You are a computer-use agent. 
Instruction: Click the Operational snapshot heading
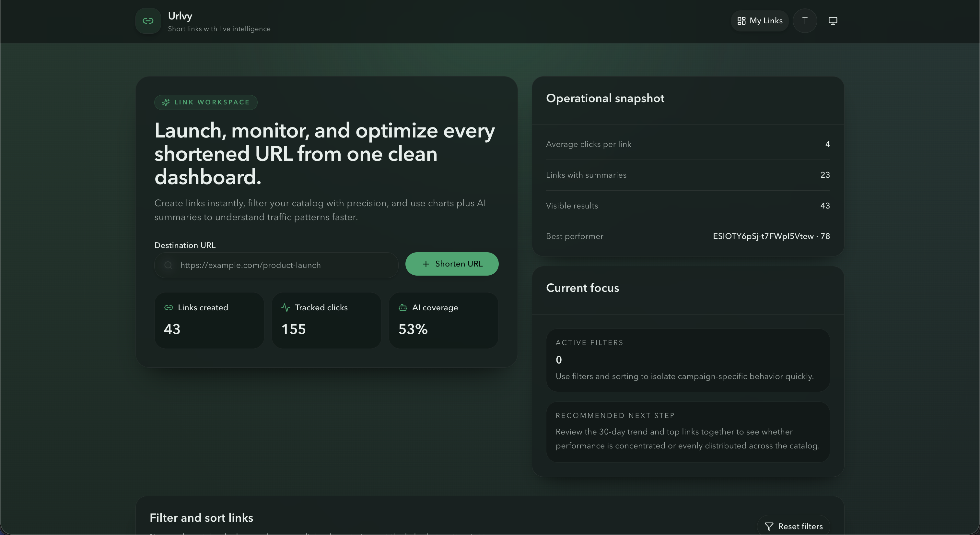[605, 98]
